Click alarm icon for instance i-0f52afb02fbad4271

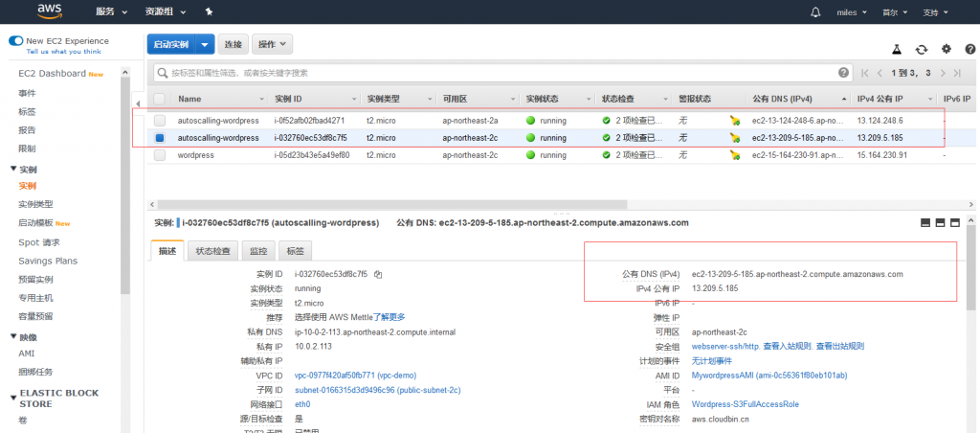point(735,120)
